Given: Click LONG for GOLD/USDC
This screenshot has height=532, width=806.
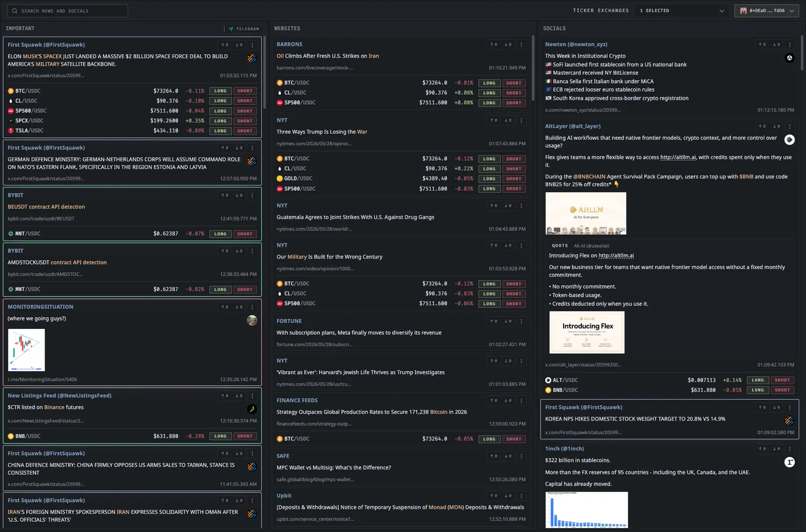Looking at the screenshot, I should click(x=489, y=178).
